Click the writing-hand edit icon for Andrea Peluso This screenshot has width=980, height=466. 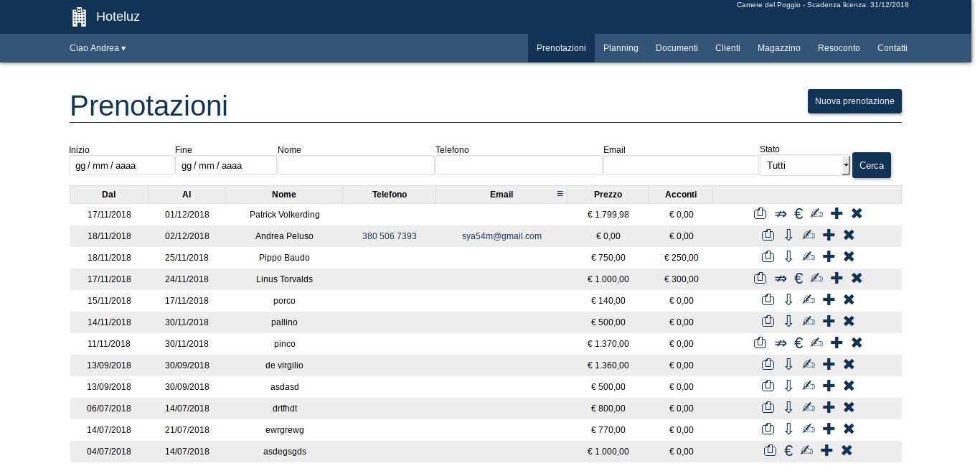(809, 236)
